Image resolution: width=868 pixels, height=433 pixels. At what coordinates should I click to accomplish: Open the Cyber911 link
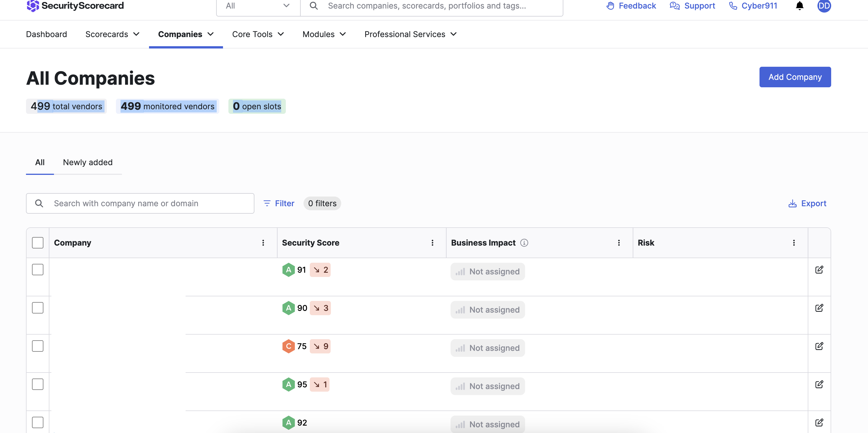click(753, 6)
